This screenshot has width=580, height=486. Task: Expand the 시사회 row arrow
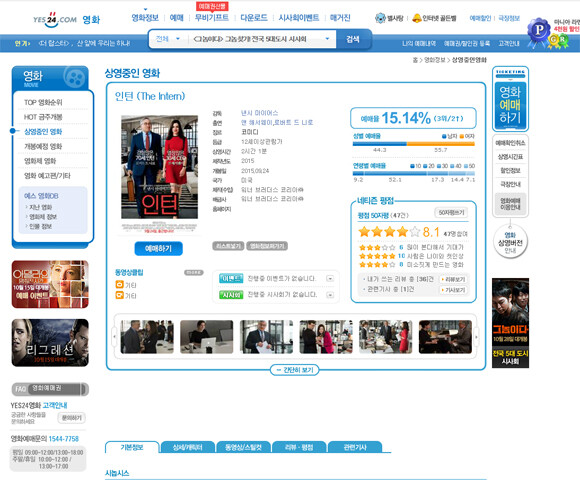pos(330,295)
